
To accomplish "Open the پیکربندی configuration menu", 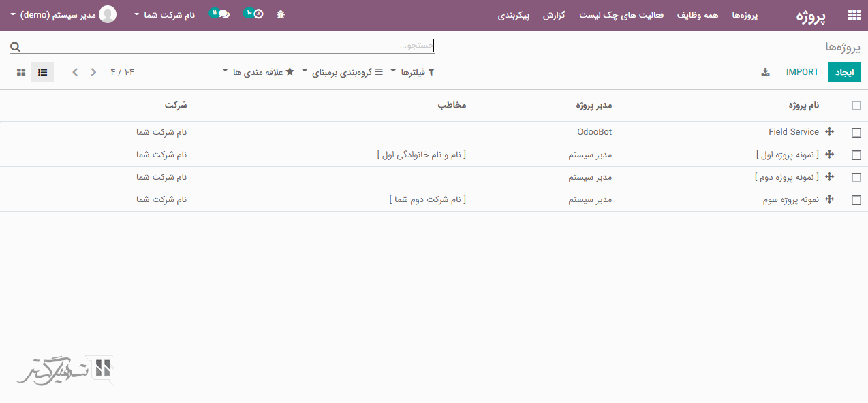I will pos(514,15).
